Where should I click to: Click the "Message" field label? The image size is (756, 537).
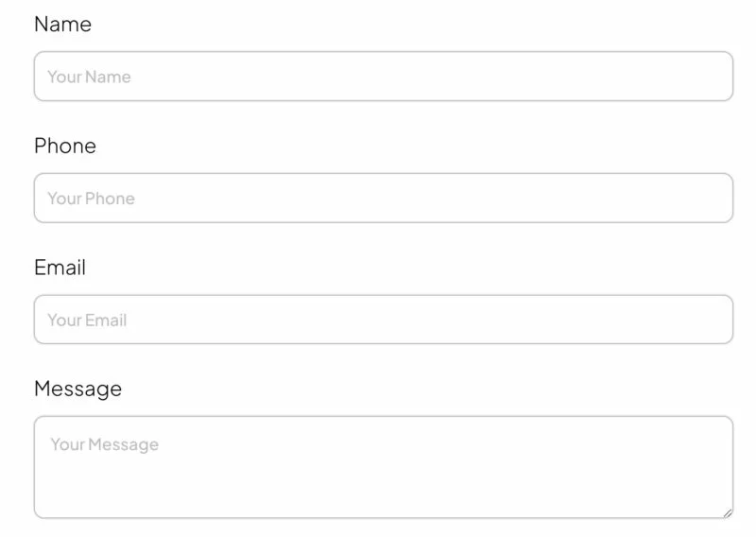click(x=77, y=389)
